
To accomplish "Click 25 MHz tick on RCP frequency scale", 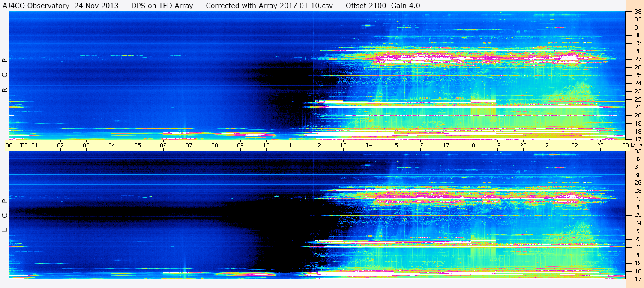I will tap(637, 75).
